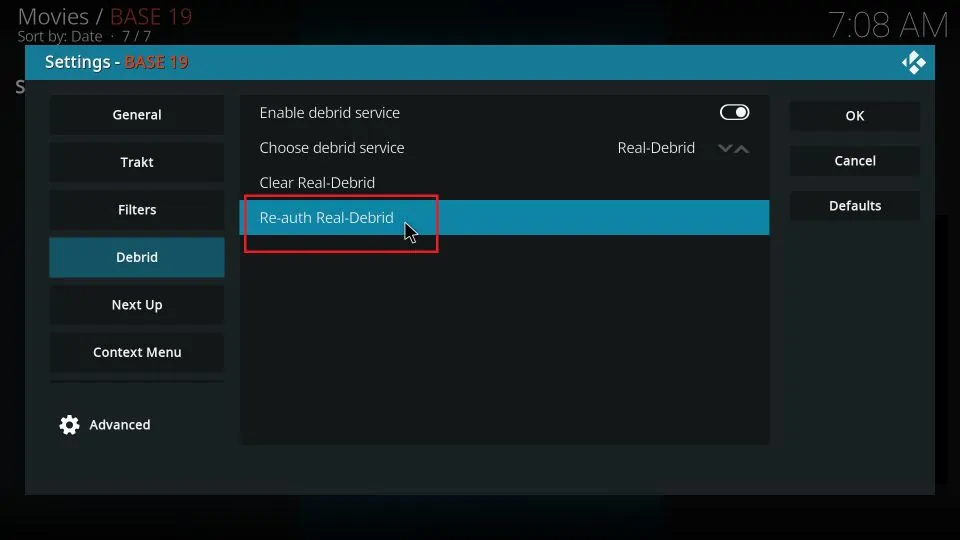
Task: Click the Choose debrid service label
Action: [332, 148]
